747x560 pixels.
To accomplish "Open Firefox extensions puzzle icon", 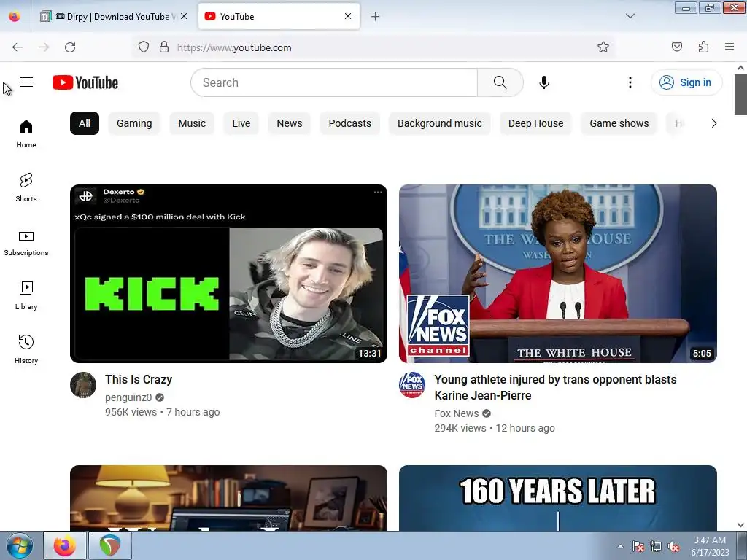I will click(704, 47).
